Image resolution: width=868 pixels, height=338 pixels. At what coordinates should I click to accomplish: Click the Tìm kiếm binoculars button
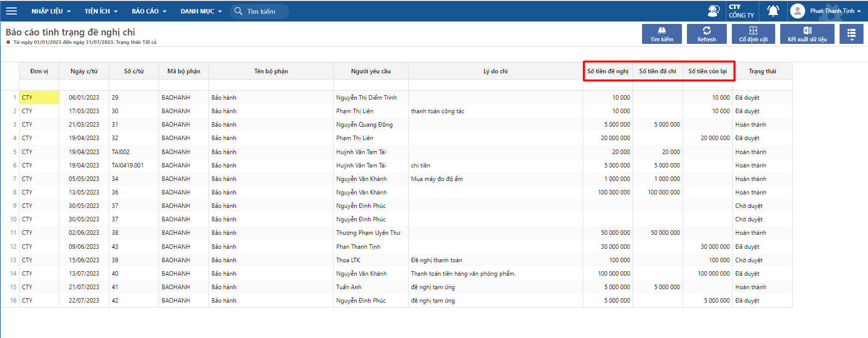661,34
